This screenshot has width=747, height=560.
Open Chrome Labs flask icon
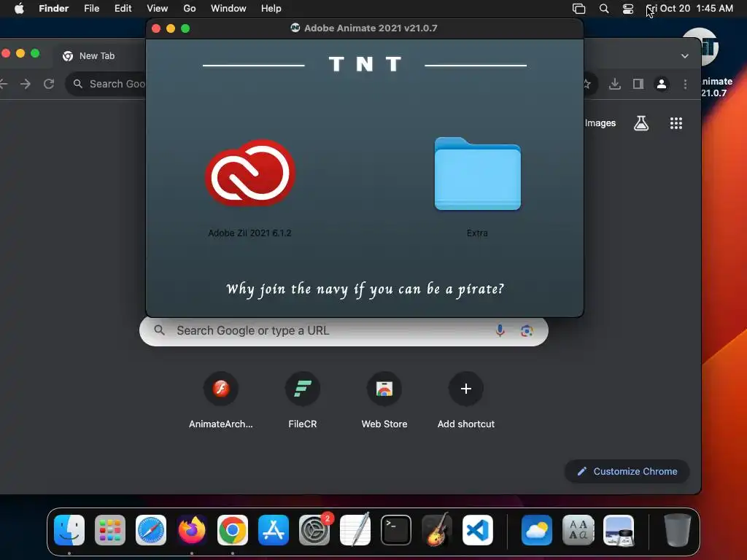click(641, 123)
